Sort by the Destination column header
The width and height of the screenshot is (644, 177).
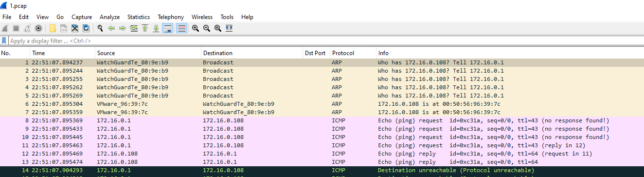click(252, 53)
